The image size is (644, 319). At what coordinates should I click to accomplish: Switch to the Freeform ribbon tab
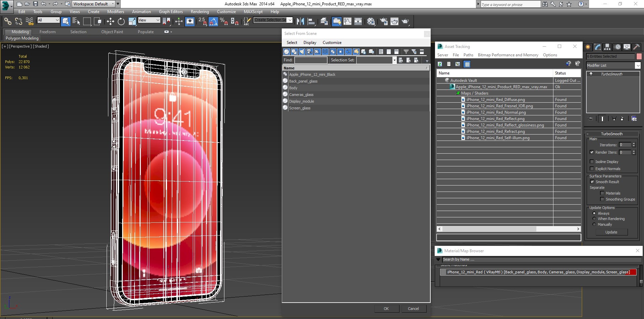coord(48,32)
